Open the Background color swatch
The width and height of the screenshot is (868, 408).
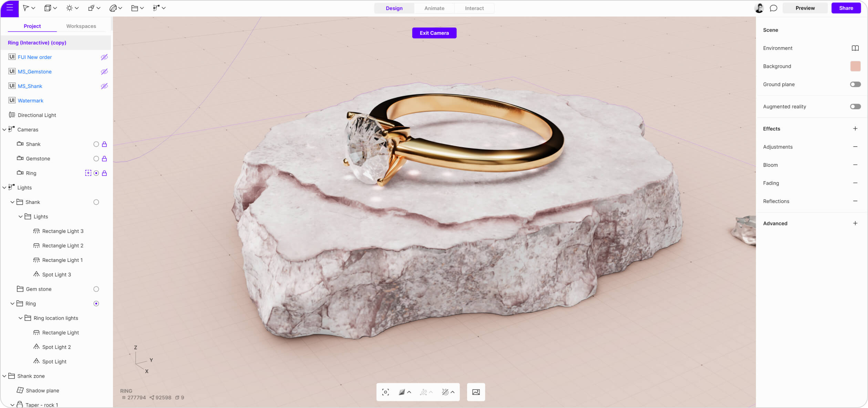tap(855, 66)
